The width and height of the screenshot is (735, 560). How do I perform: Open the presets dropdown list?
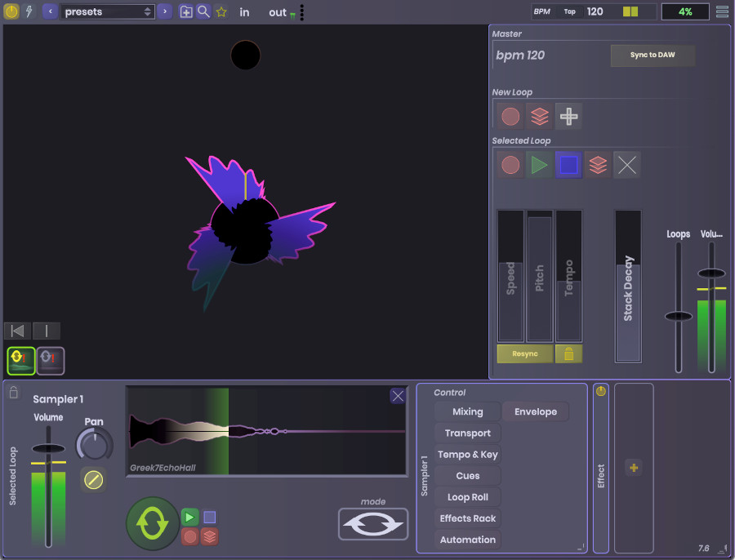click(x=108, y=11)
